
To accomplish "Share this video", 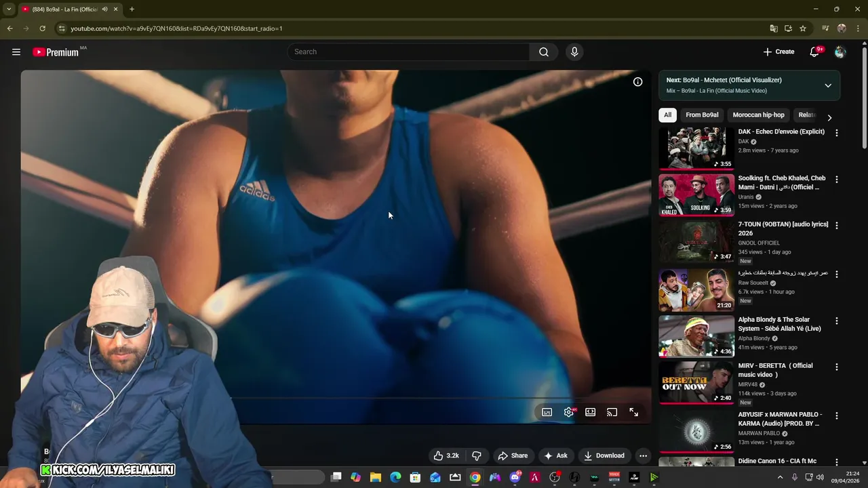I will pos(513,455).
